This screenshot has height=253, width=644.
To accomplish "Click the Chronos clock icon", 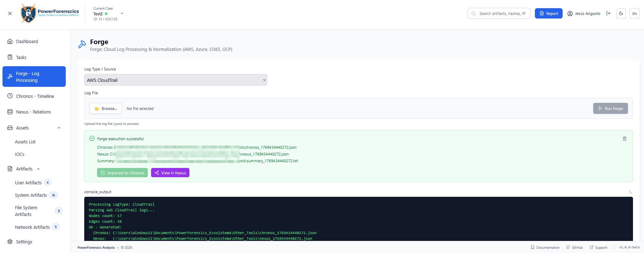I will tap(10, 96).
